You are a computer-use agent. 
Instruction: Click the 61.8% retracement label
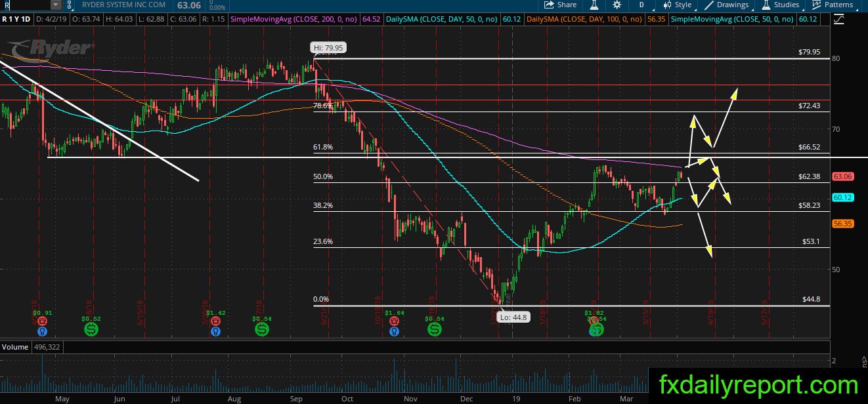coord(323,148)
